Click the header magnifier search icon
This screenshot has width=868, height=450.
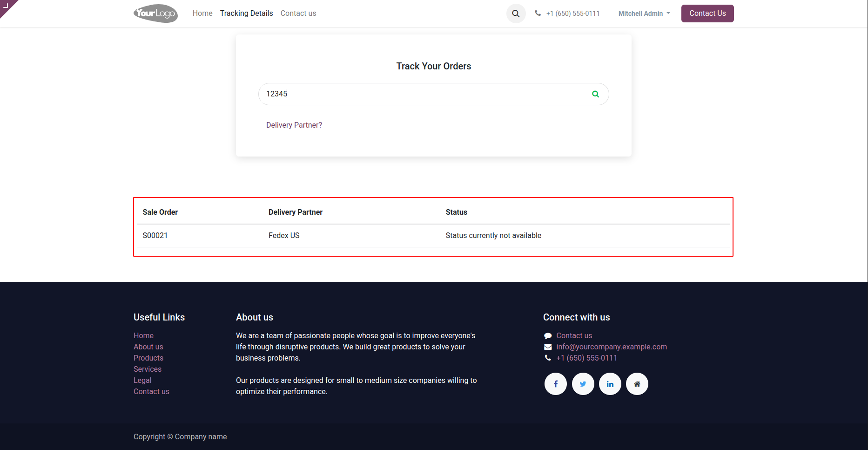click(516, 14)
